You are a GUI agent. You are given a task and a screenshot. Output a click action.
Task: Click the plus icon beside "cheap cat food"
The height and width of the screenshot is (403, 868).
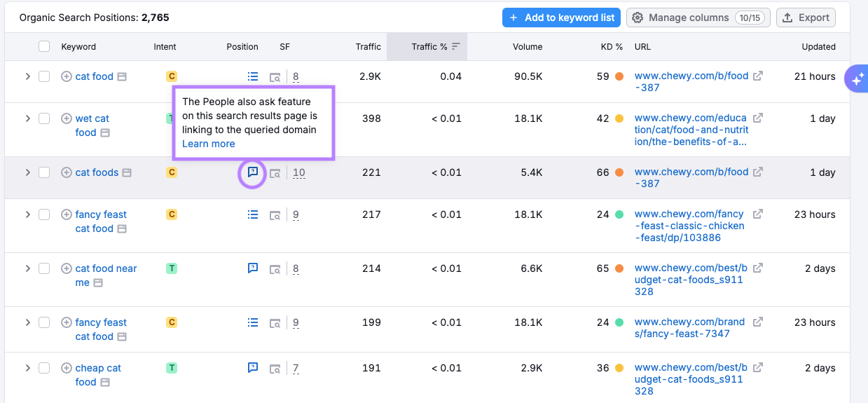click(67, 368)
